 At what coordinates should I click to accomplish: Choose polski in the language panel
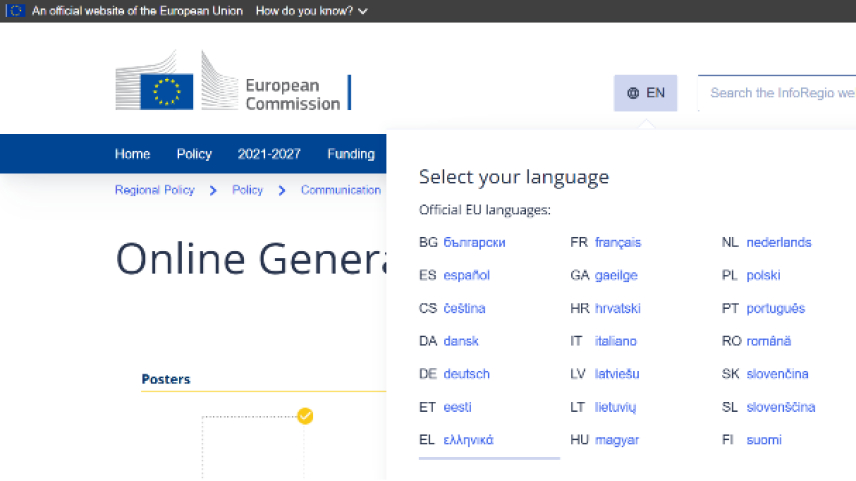pyautogui.click(x=763, y=276)
